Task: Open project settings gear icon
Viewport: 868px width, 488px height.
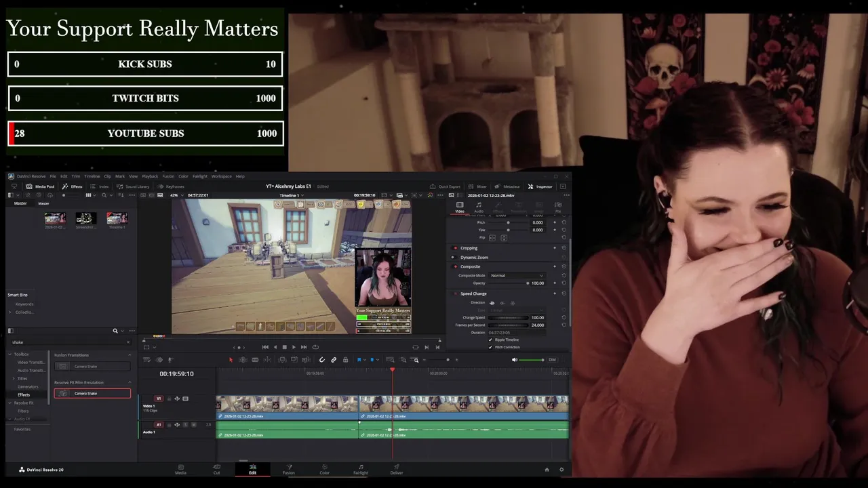Action: coord(561,470)
